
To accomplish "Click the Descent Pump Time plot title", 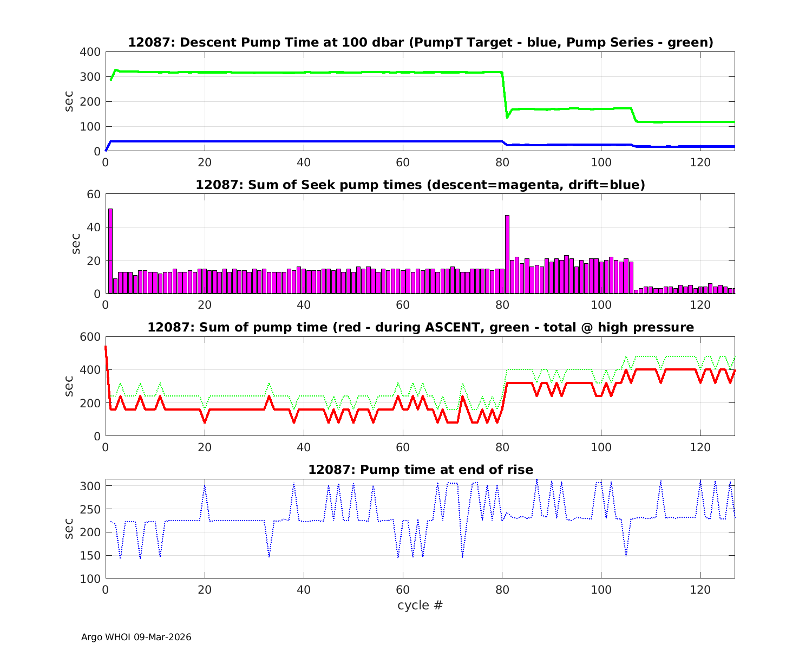I will coord(420,42).
